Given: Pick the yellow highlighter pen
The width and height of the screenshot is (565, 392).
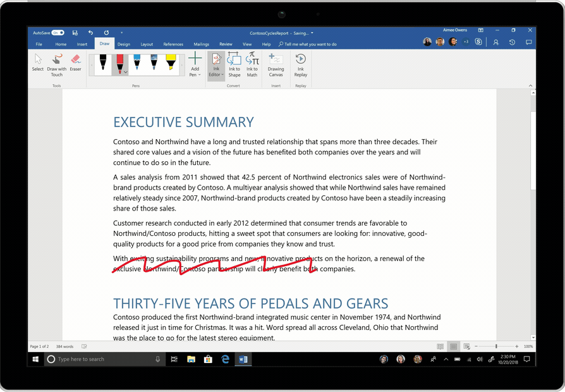Looking at the screenshot, I should pos(171,62).
